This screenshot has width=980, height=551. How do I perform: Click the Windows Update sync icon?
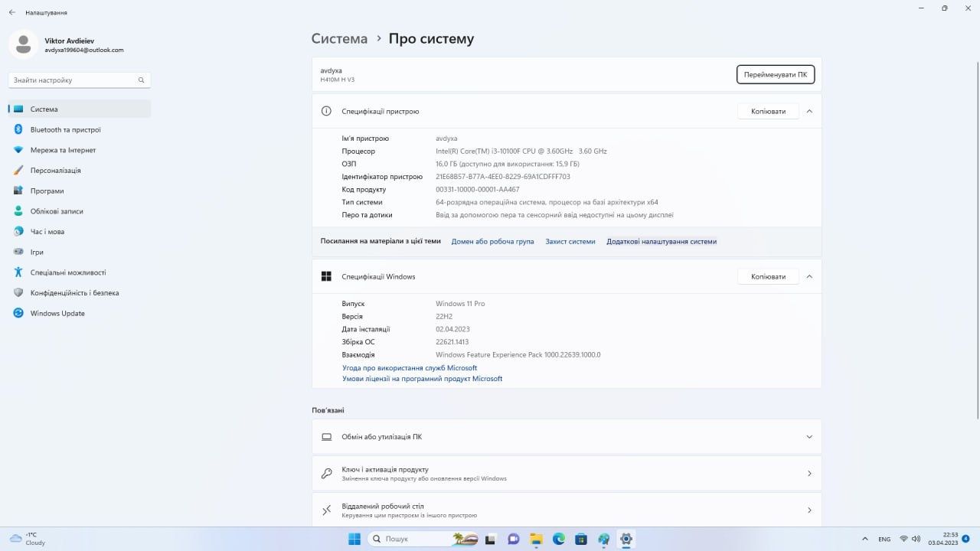(x=18, y=313)
